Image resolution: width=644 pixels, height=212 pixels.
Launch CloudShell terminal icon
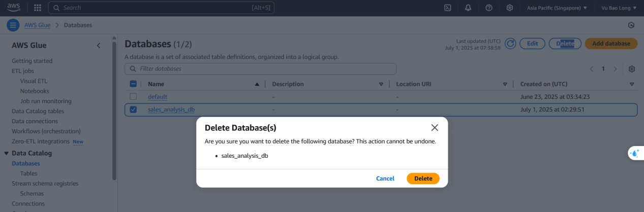(448, 8)
